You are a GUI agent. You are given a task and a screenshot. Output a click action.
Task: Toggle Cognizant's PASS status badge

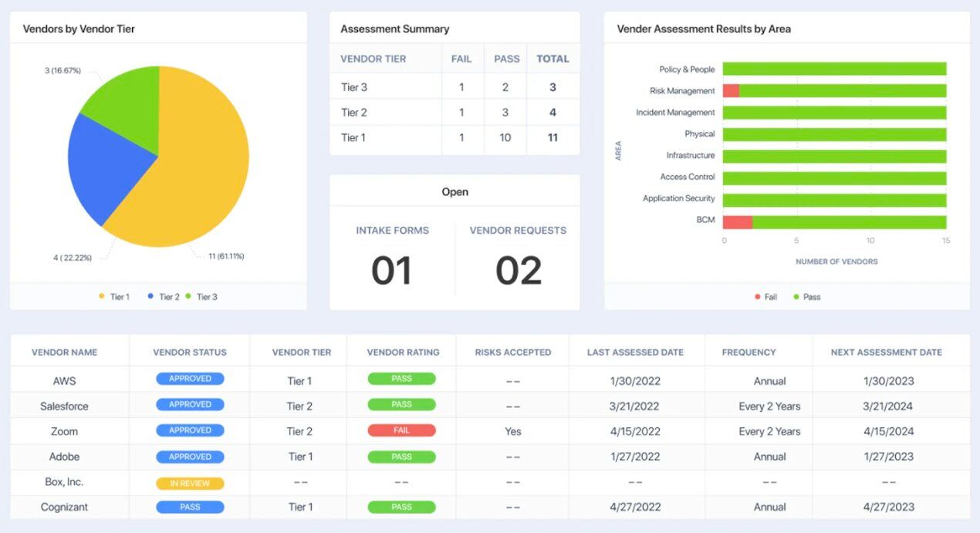pyautogui.click(x=190, y=507)
